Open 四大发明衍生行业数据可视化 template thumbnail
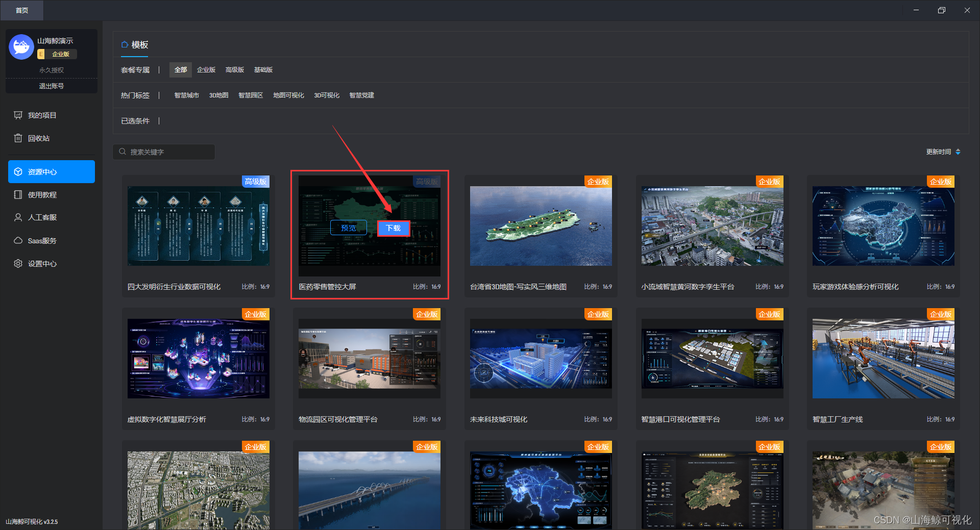 pos(198,226)
